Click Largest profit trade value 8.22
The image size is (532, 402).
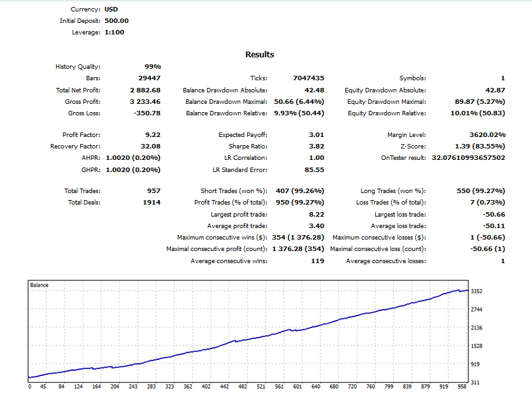tap(316, 215)
